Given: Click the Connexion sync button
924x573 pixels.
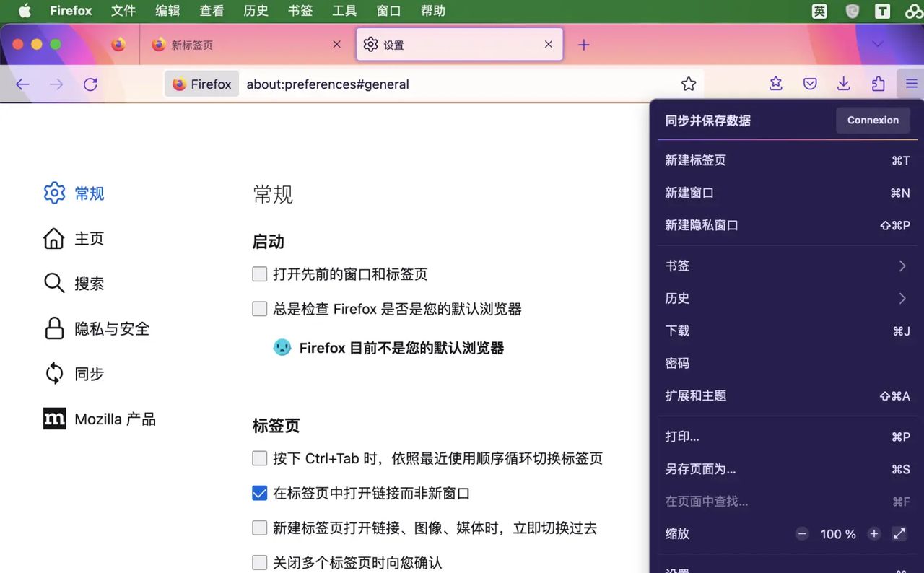Looking at the screenshot, I should point(873,120).
